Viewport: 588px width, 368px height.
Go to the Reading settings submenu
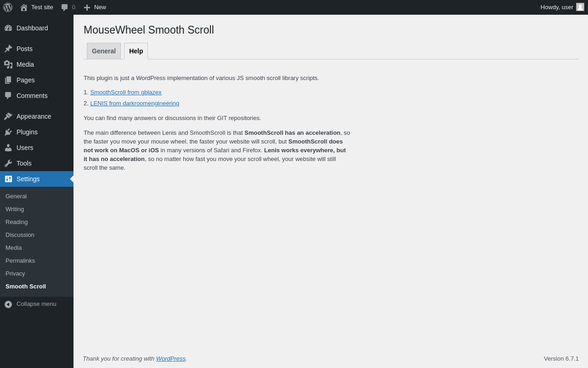[x=17, y=222]
